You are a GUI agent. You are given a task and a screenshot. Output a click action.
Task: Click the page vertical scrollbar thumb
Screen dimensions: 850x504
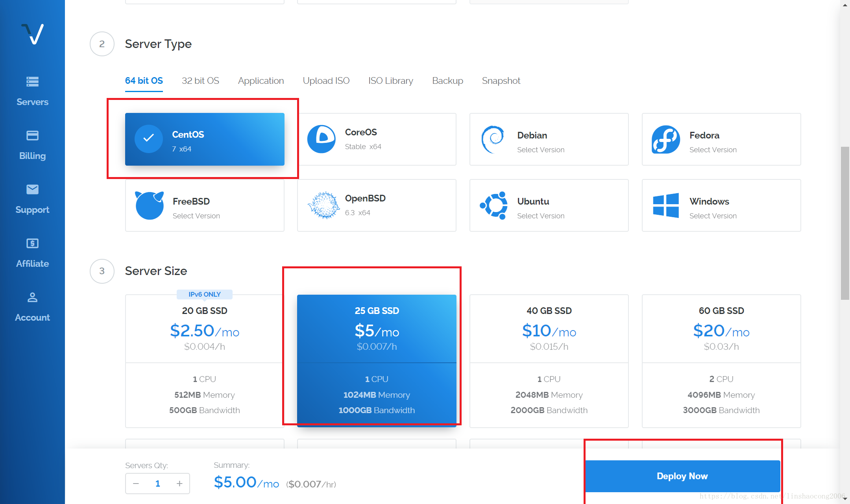click(844, 223)
